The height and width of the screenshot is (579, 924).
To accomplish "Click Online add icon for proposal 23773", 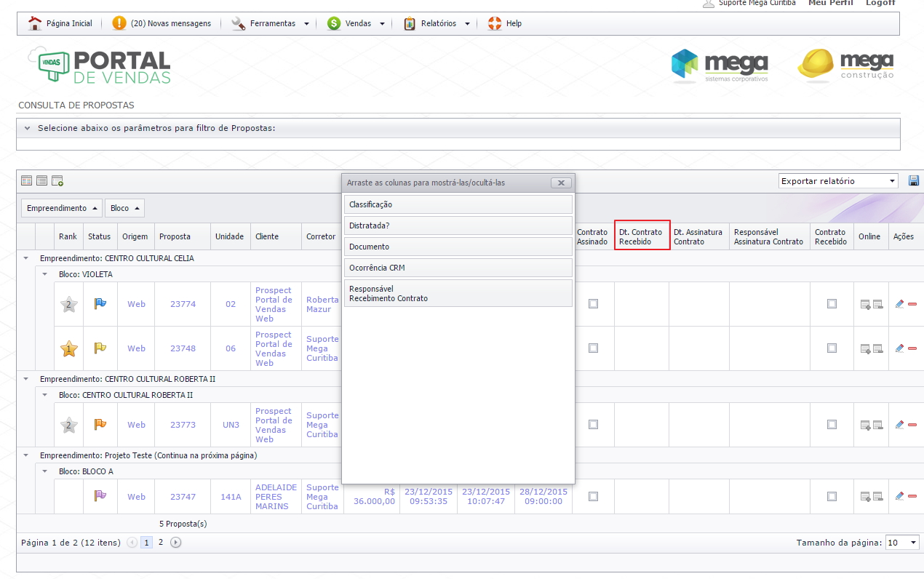I will point(865,425).
